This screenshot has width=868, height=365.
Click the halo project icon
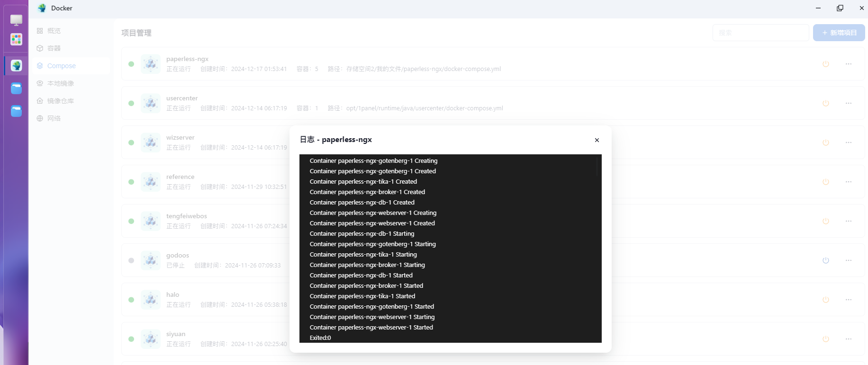point(151,300)
